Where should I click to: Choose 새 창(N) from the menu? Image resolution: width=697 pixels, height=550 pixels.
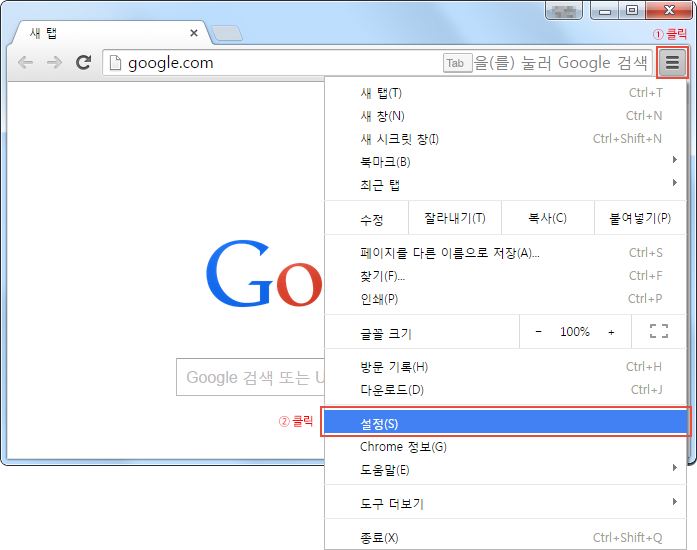coord(505,116)
